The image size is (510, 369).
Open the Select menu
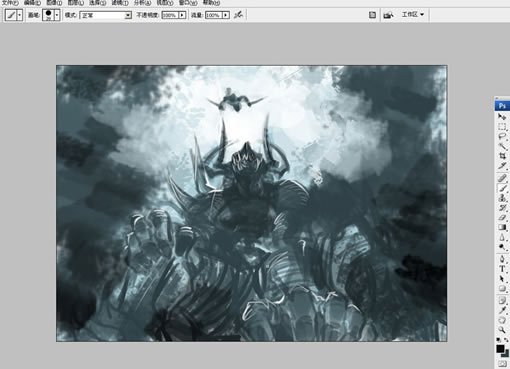point(97,3)
